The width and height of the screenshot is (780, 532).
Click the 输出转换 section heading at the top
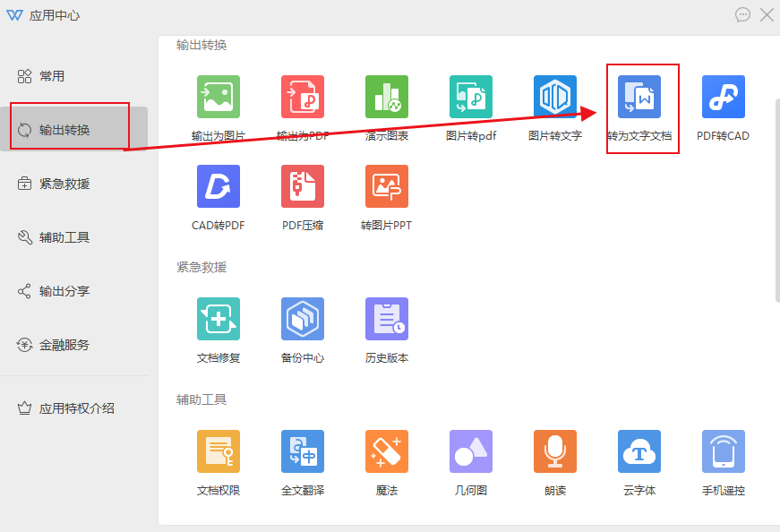point(201,46)
